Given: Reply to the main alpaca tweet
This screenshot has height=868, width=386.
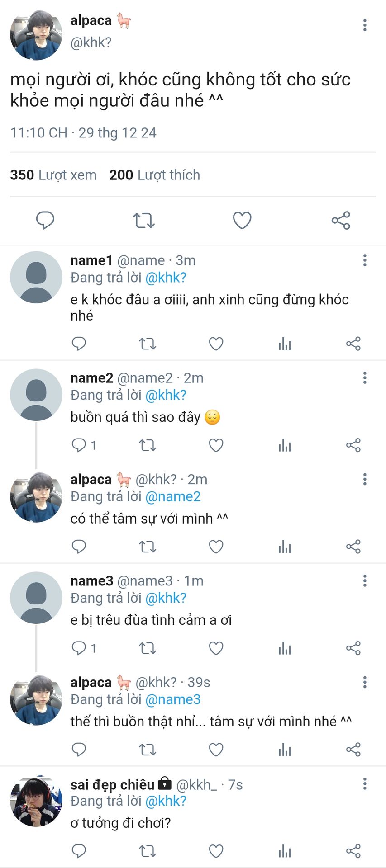Looking at the screenshot, I should pos(45,221).
